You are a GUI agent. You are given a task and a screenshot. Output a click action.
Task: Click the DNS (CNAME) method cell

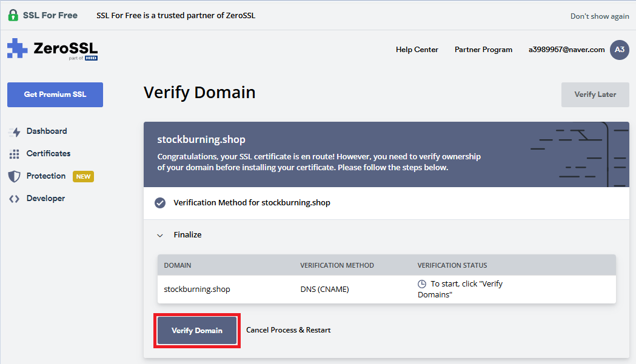pos(324,289)
